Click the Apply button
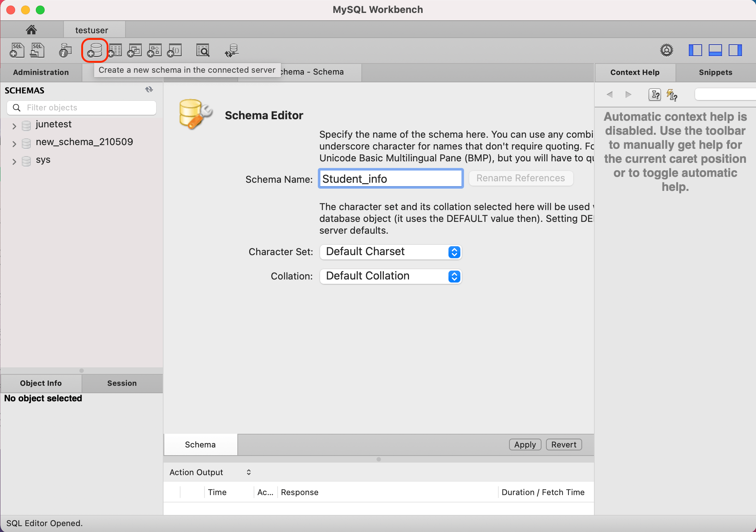Image resolution: width=756 pixels, height=532 pixels. [x=525, y=445]
